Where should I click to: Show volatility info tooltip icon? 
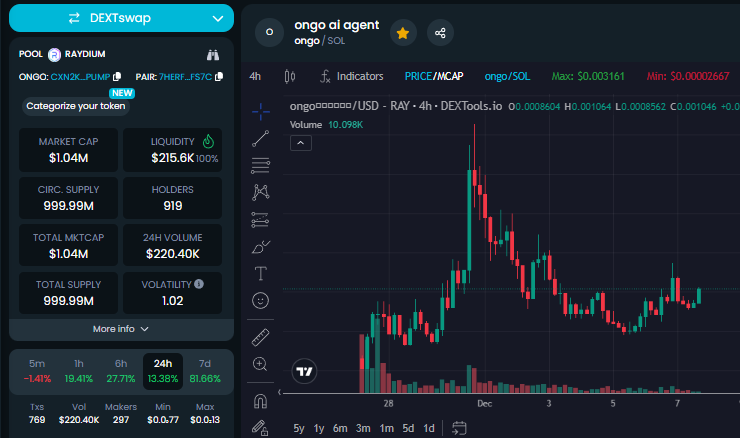click(x=199, y=284)
